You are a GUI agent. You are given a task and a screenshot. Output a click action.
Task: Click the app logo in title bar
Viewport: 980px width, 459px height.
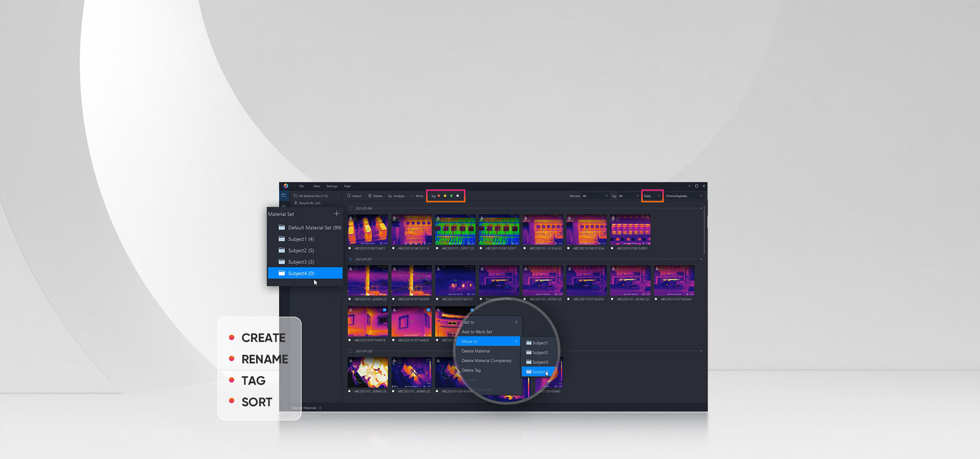[x=286, y=186]
